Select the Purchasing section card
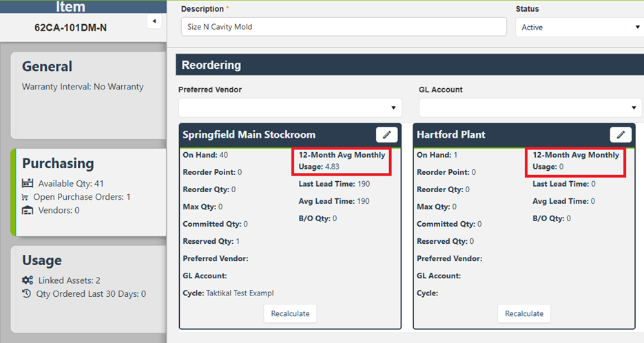This screenshot has width=644, height=343. [88, 192]
